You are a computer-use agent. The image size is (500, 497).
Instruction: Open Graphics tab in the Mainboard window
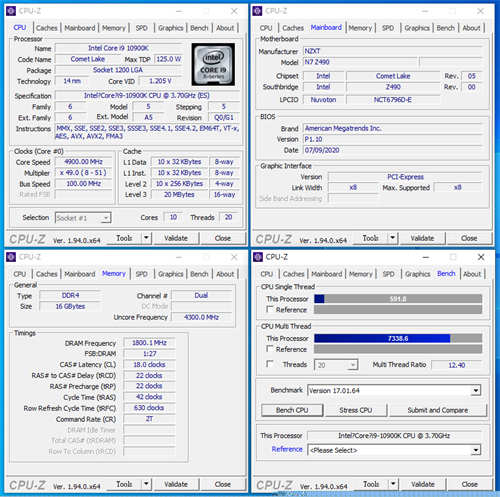[x=417, y=28]
